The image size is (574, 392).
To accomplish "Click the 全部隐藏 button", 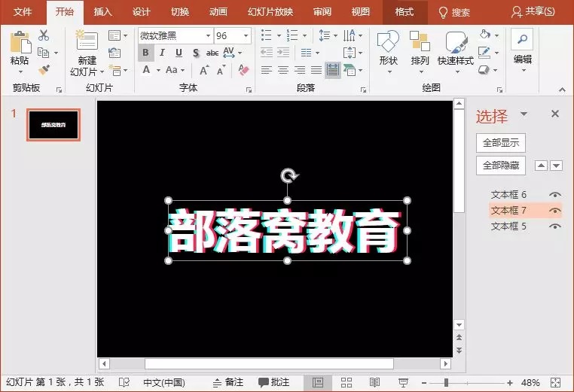I will tap(501, 166).
